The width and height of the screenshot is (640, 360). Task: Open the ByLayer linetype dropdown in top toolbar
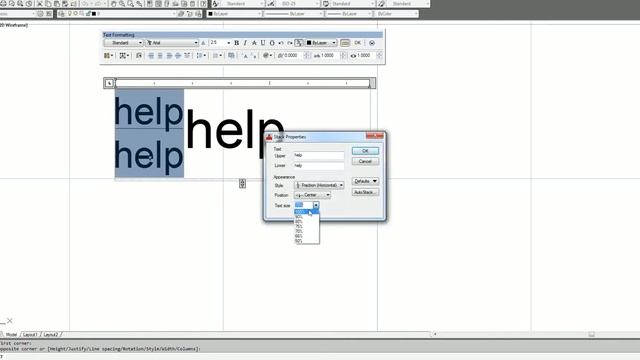pyautogui.click(x=294, y=14)
